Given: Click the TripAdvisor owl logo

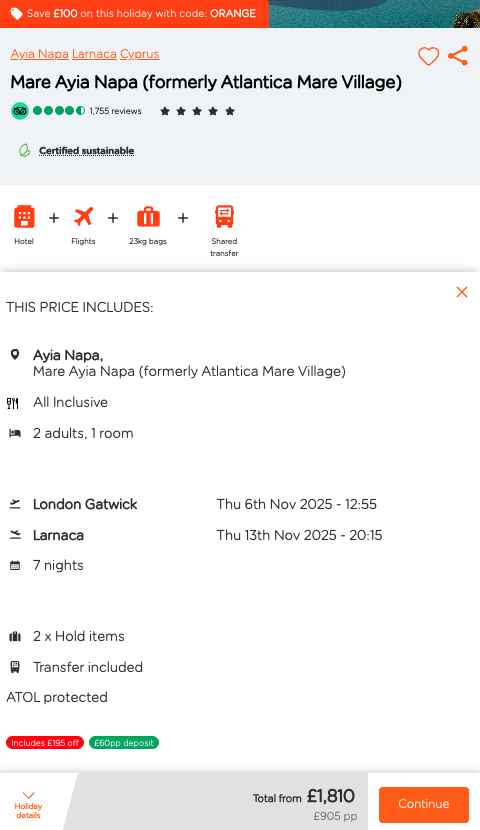Looking at the screenshot, I should coord(20,111).
